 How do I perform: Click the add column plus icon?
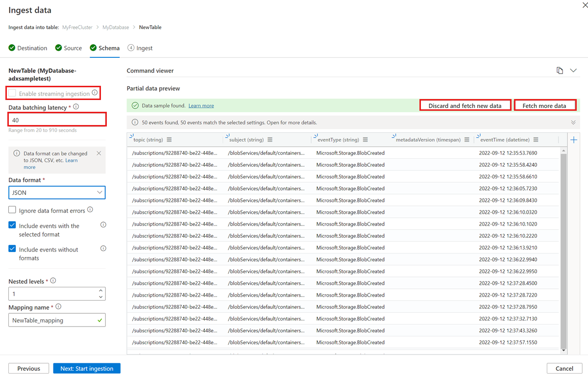pyautogui.click(x=573, y=140)
